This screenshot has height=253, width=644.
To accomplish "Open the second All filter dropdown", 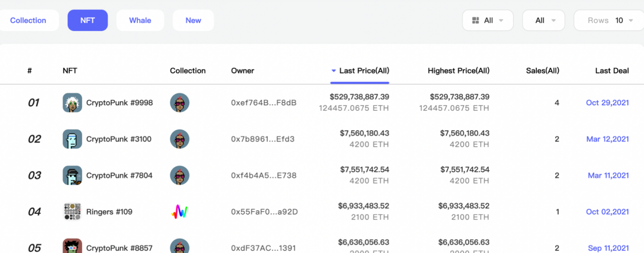I will (x=543, y=20).
